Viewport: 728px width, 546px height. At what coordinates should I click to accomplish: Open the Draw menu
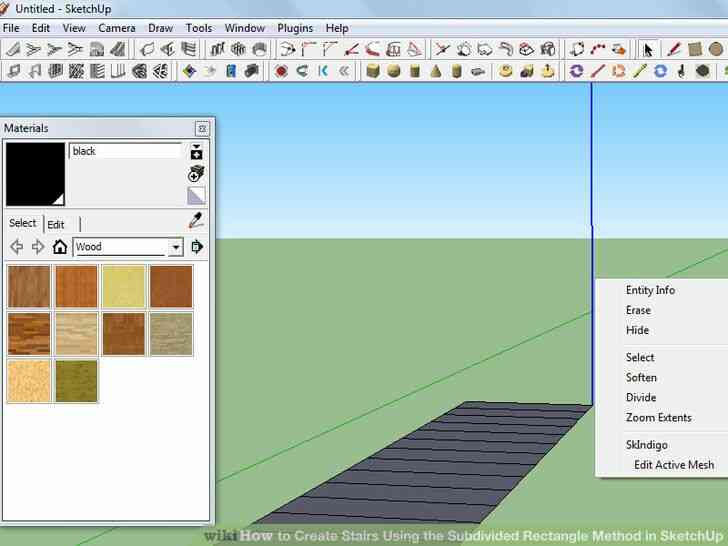(x=161, y=28)
